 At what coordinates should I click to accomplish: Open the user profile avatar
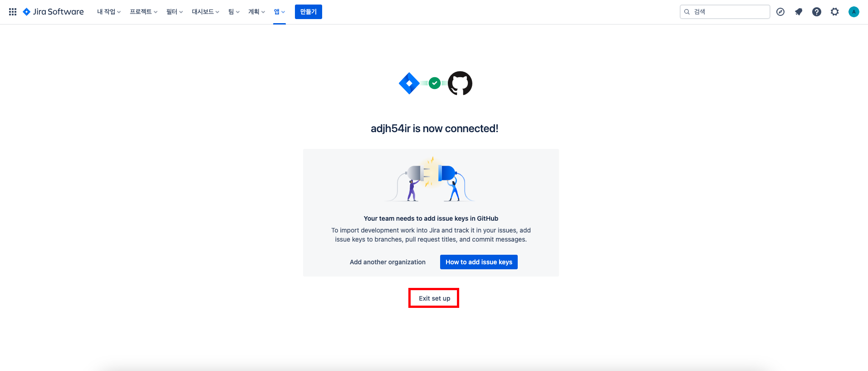tap(854, 12)
